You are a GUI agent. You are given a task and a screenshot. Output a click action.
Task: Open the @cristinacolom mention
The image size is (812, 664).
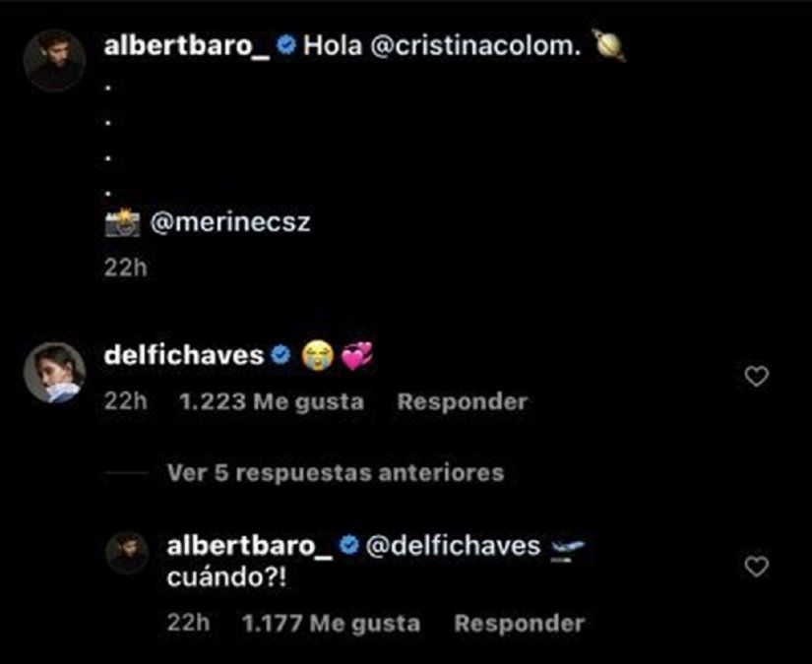473,46
